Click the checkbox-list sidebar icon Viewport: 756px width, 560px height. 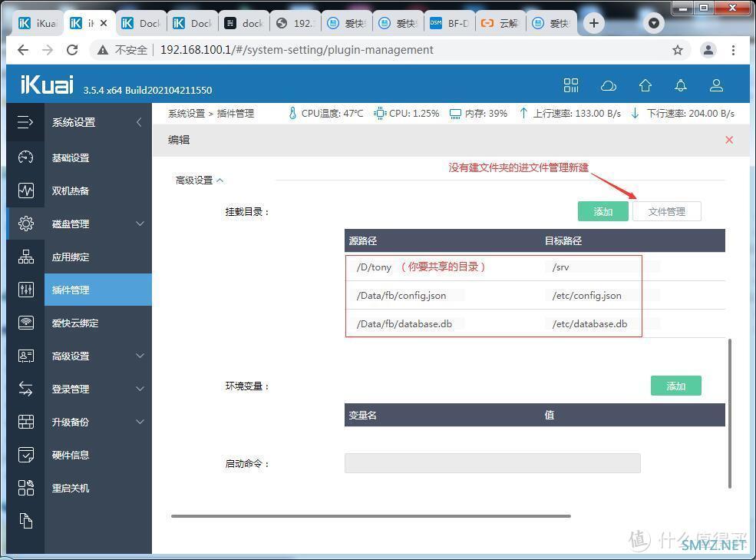tap(25, 455)
